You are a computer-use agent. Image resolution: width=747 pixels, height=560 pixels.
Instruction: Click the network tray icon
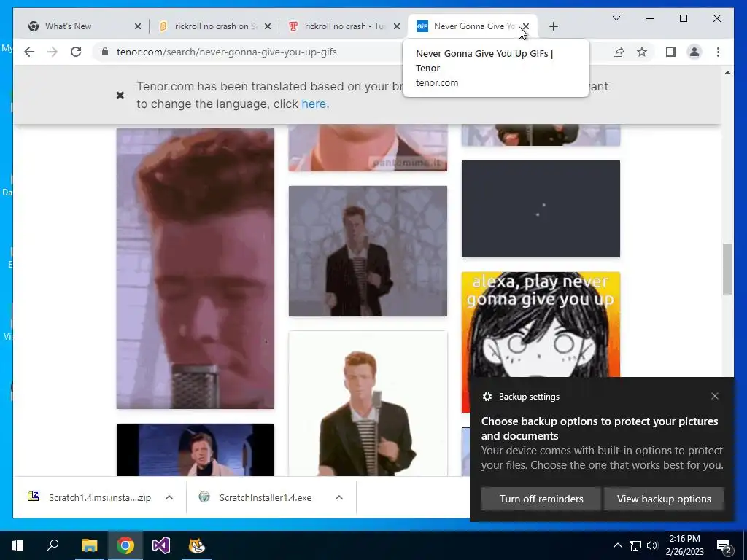(x=635, y=545)
